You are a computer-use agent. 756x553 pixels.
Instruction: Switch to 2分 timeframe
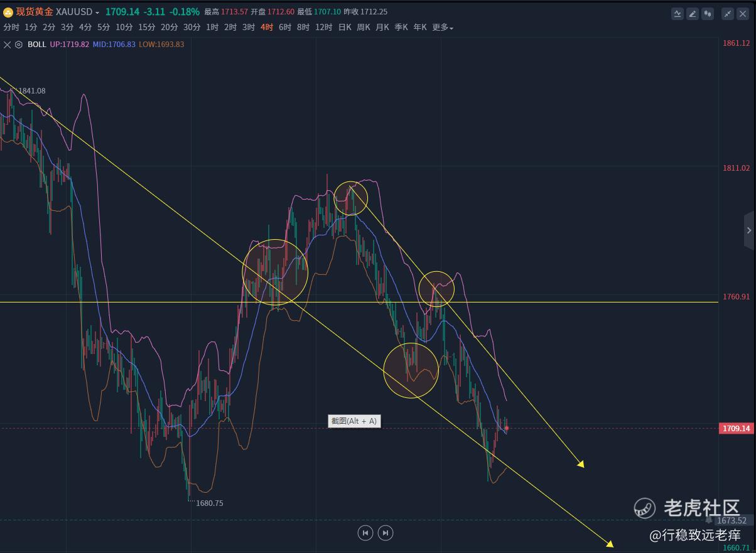(x=49, y=28)
